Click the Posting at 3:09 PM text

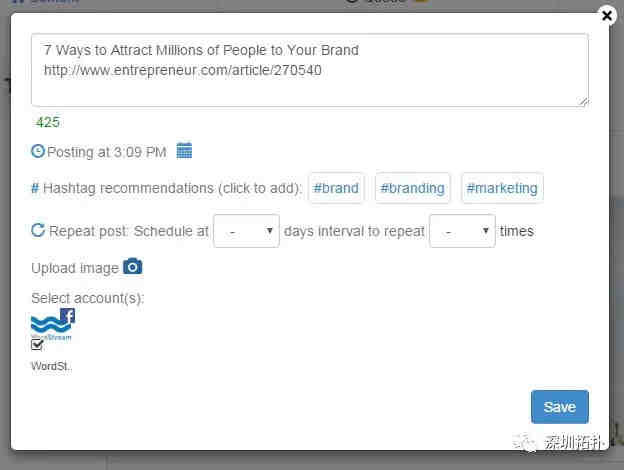(106, 152)
